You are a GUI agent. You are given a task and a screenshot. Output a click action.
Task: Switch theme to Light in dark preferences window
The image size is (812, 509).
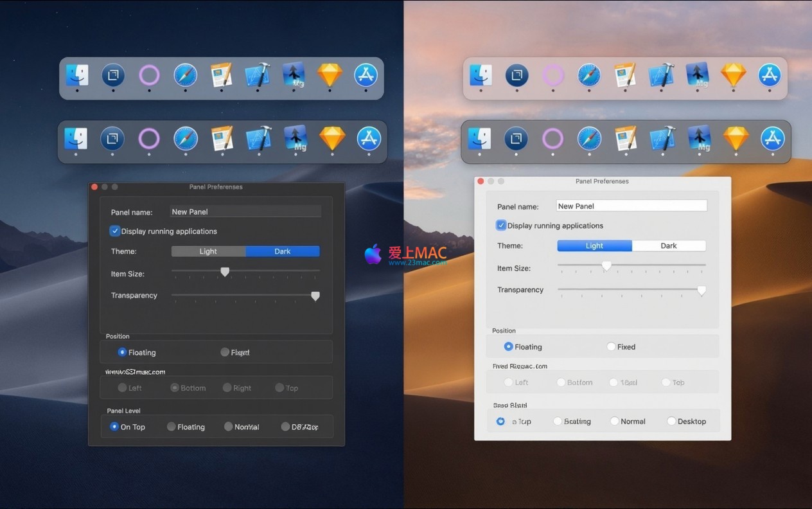coord(208,251)
